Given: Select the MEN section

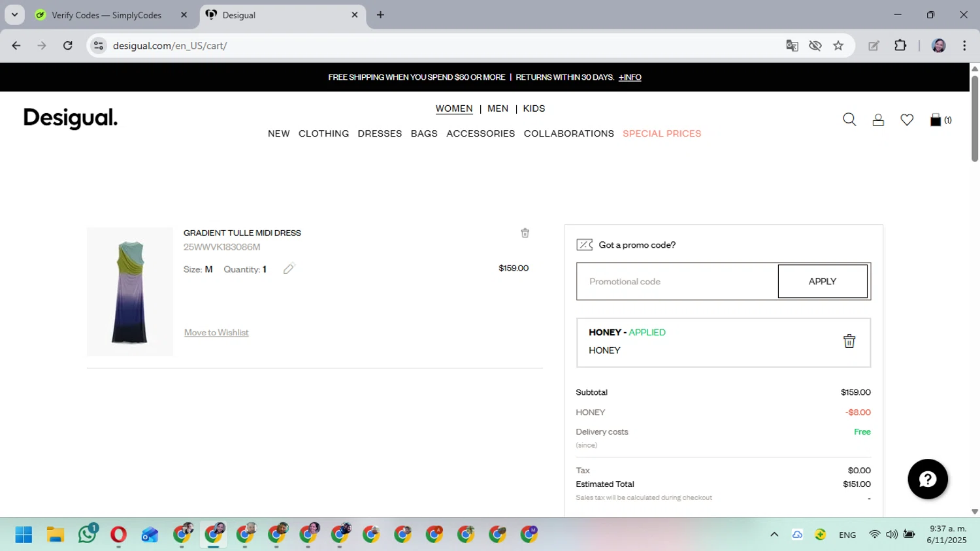Looking at the screenshot, I should [498, 109].
